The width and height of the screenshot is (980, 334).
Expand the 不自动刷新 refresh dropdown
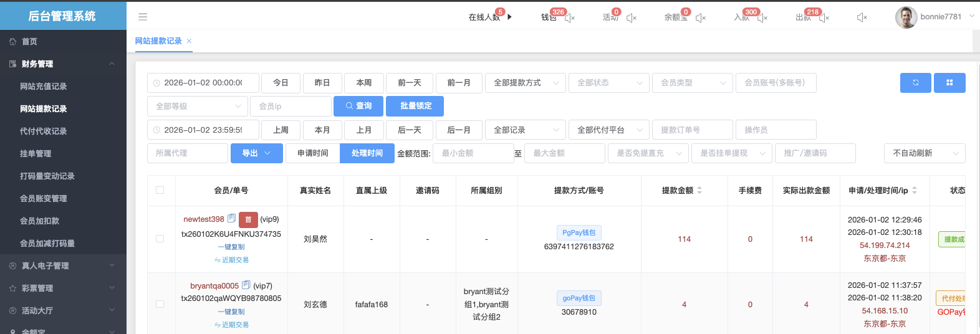pyautogui.click(x=924, y=153)
